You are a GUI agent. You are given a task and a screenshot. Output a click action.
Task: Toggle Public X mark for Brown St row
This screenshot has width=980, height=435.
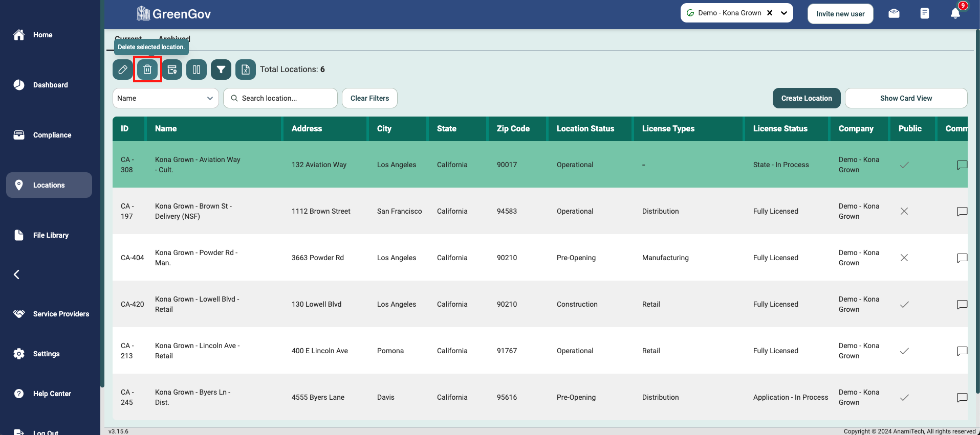(x=904, y=212)
